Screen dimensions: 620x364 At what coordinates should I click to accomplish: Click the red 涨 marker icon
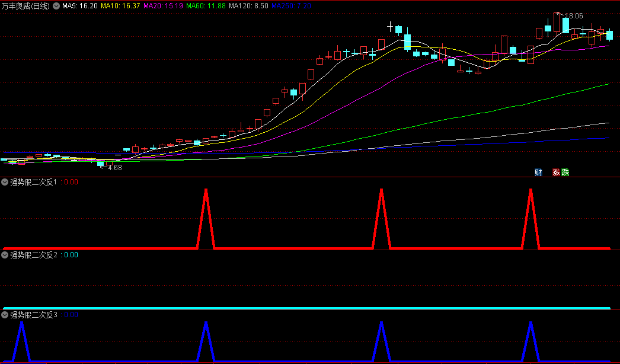[556, 172]
